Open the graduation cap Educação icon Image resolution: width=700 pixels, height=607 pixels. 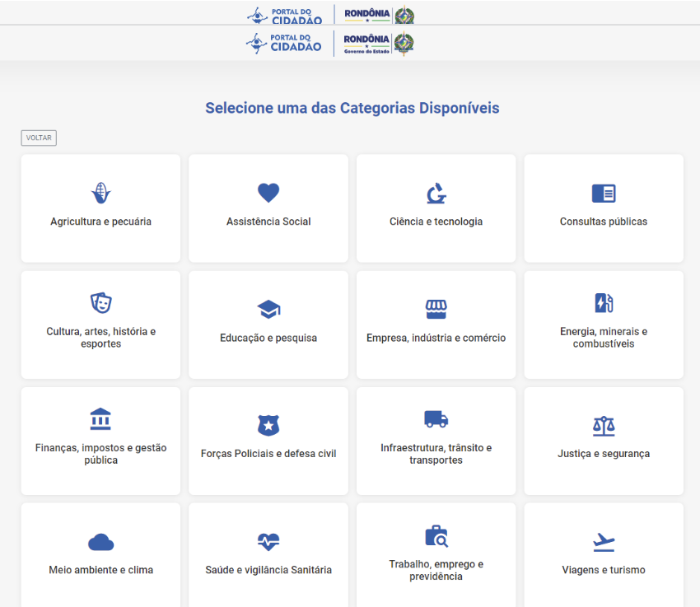[x=268, y=310]
